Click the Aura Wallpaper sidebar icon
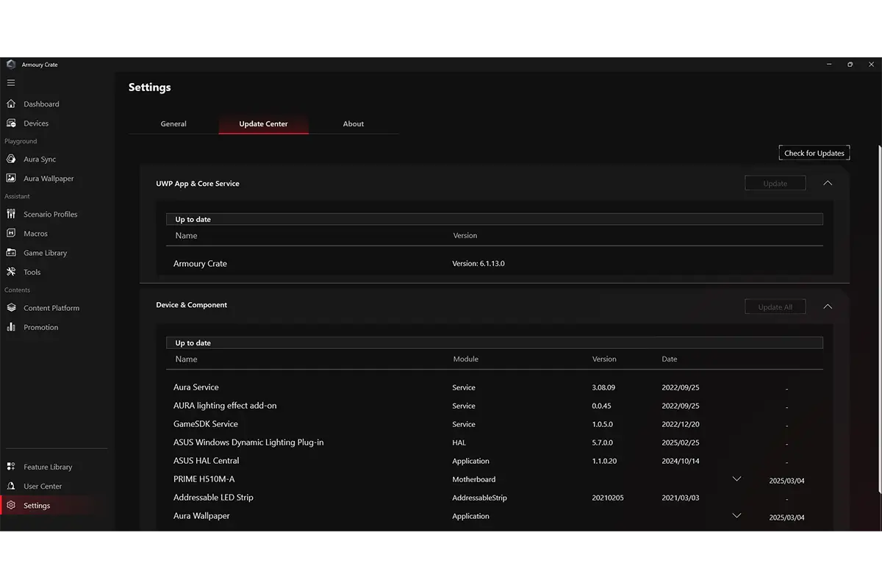Viewport: 882px width, 588px height. (x=11, y=178)
